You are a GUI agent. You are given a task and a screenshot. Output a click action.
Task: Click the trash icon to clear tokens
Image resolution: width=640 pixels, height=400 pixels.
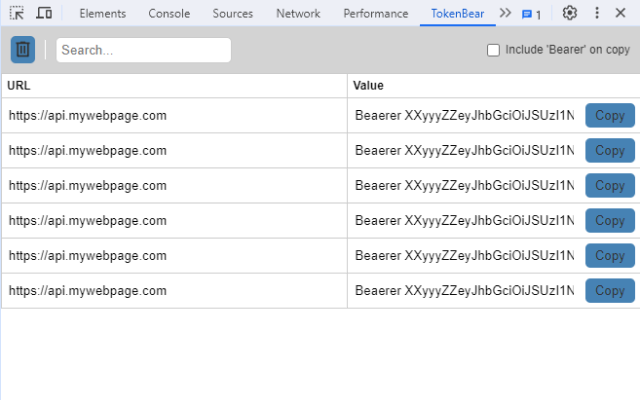pyautogui.click(x=23, y=50)
